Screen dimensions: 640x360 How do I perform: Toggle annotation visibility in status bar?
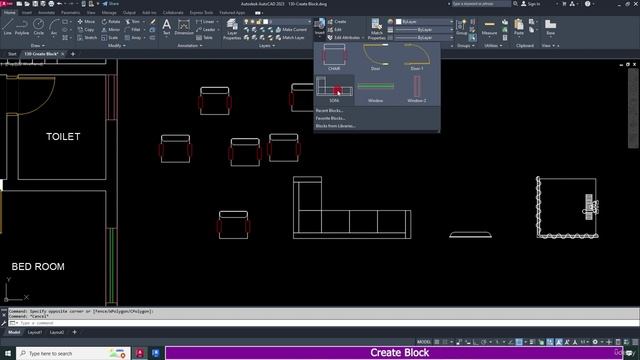coord(559,342)
